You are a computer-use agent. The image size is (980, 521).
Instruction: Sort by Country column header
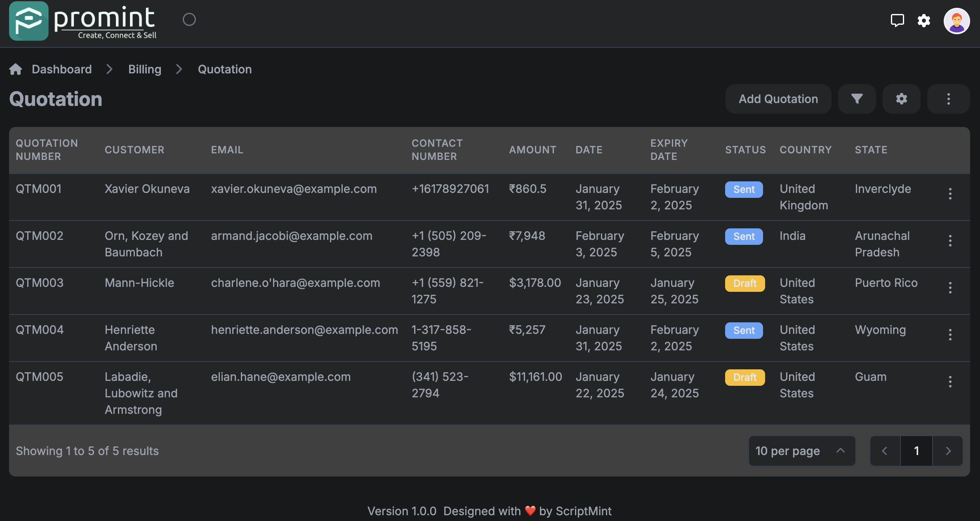[x=806, y=150]
